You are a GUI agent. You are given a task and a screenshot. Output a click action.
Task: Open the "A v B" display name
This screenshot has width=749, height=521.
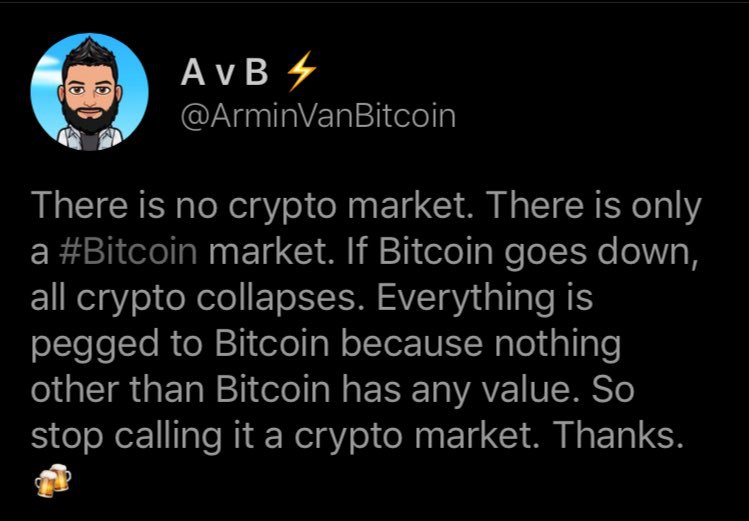[x=228, y=72]
